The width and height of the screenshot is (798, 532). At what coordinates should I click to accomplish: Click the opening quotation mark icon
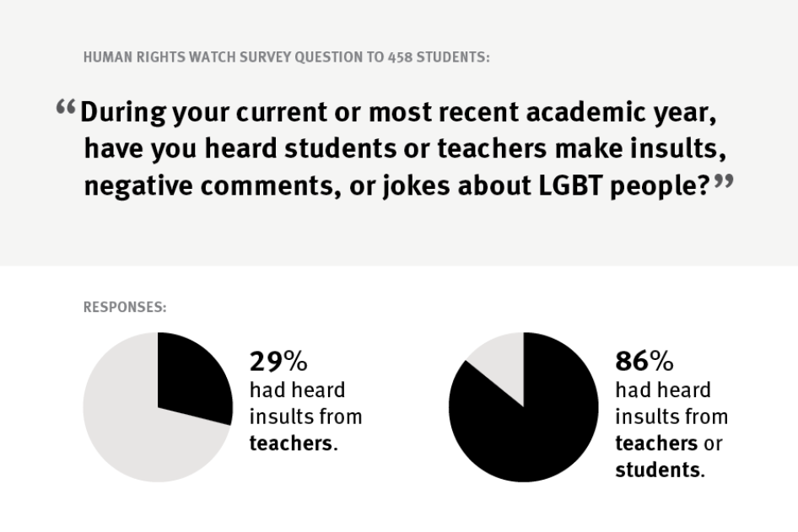point(66,108)
